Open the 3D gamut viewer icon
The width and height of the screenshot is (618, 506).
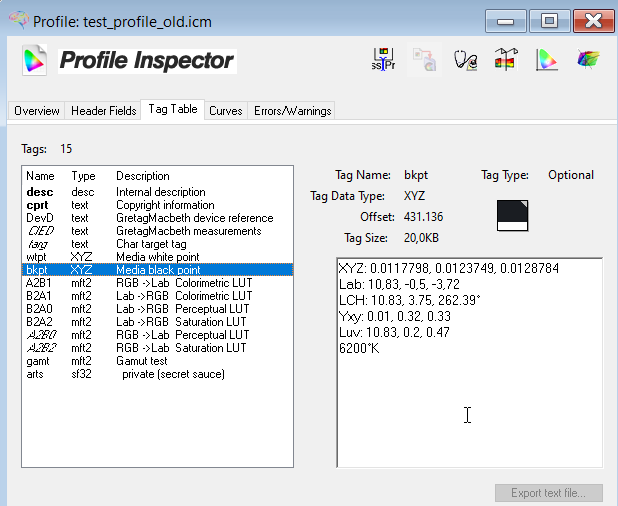pyautogui.click(x=587, y=60)
